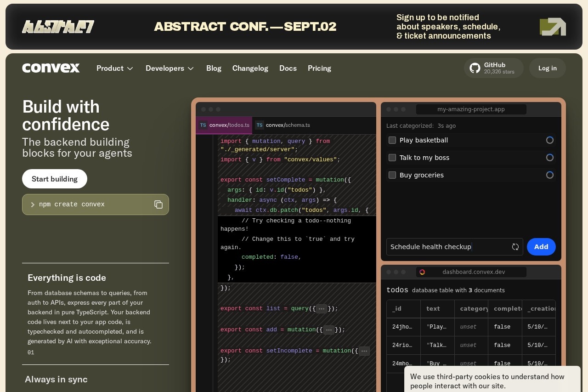Open the Pricing page
The height and width of the screenshot is (392, 588).
(x=319, y=68)
